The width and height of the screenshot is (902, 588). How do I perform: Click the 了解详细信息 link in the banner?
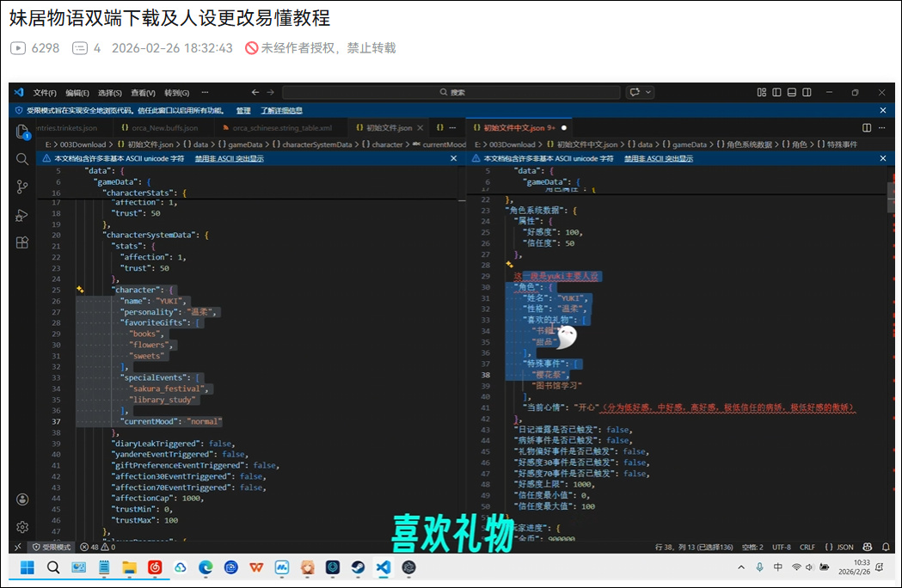pyautogui.click(x=281, y=111)
